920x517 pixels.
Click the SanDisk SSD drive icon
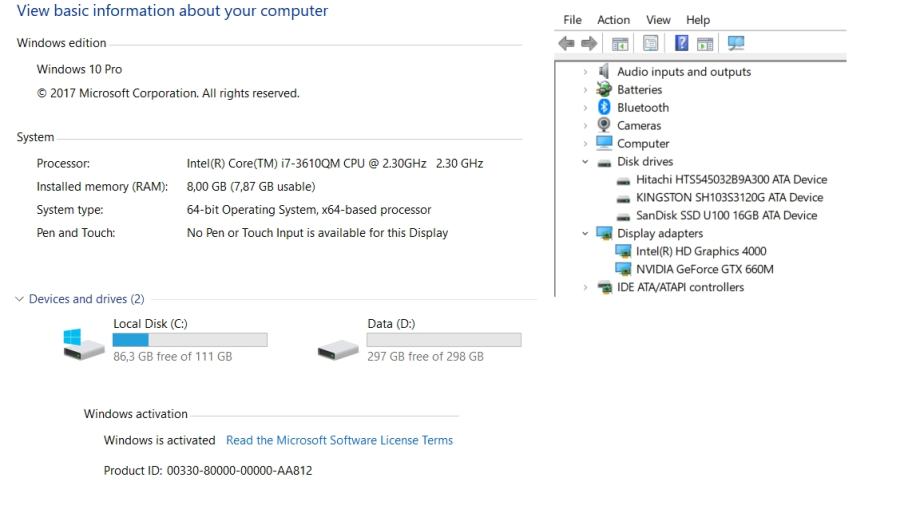tap(623, 217)
